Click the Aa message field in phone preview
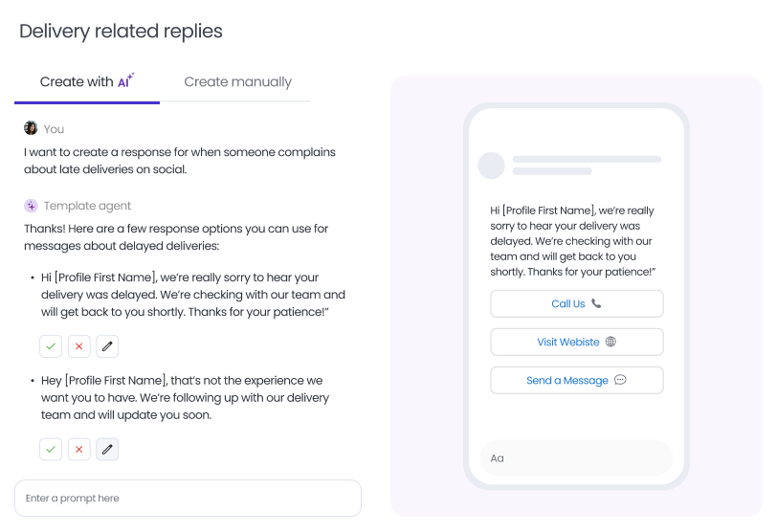The image size is (777, 532). [x=576, y=458]
